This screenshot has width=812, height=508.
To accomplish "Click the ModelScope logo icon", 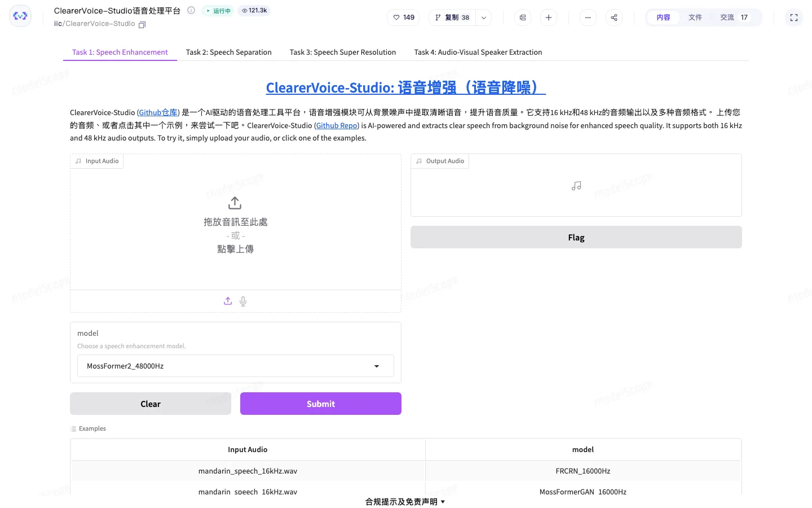I will [20, 16].
